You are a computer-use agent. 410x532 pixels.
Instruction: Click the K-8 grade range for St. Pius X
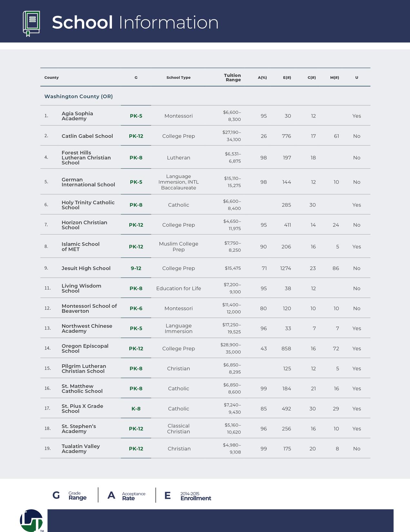[136, 409]
